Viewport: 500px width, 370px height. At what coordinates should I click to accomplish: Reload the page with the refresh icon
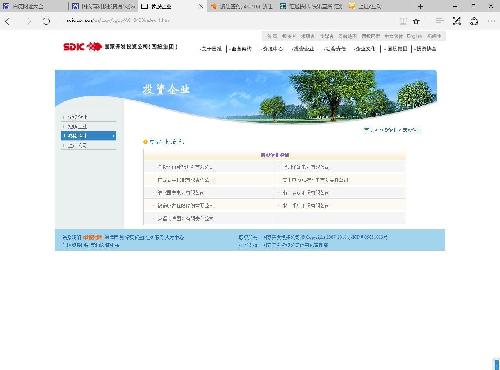pos(46,22)
